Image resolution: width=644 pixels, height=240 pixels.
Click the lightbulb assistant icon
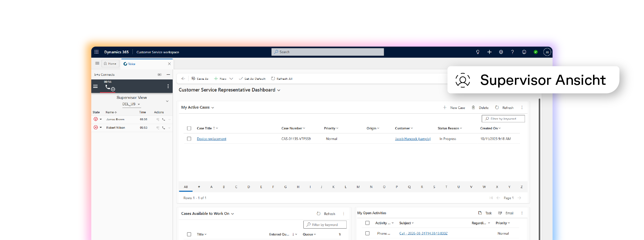pos(478,52)
